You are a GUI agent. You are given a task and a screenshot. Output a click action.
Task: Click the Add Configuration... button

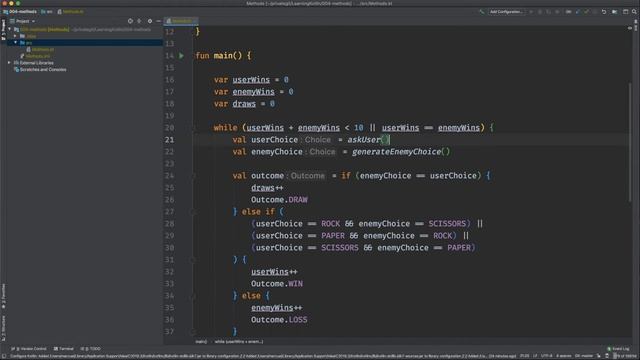tap(506, 12)
